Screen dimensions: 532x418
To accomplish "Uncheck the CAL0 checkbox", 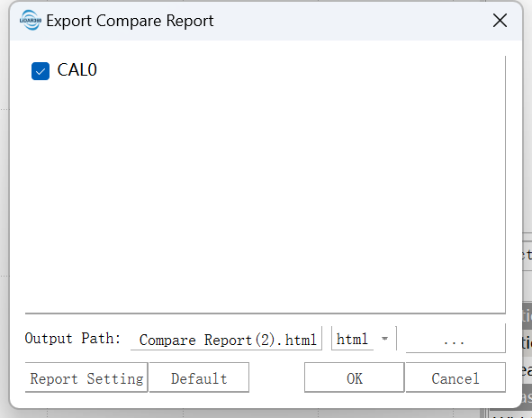I will point(41,71).
